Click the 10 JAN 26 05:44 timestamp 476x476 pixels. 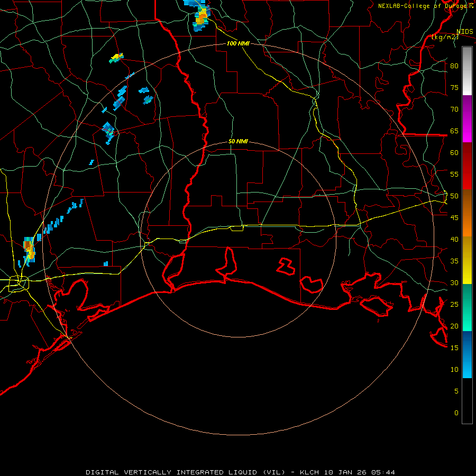point(360,472)
